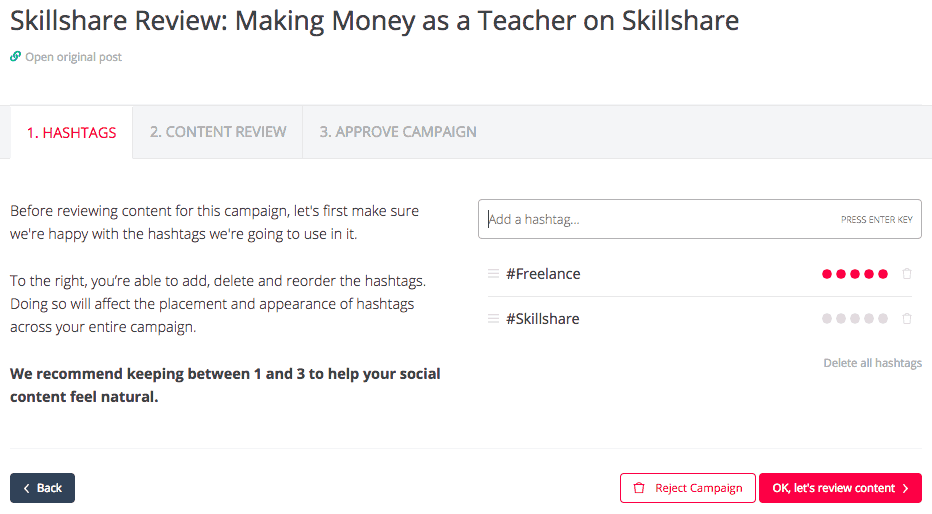The height and width of the screenshot is (514, 932).
Task: Click the trash icon in the Reject Campaign button
Action: [639, 488]
